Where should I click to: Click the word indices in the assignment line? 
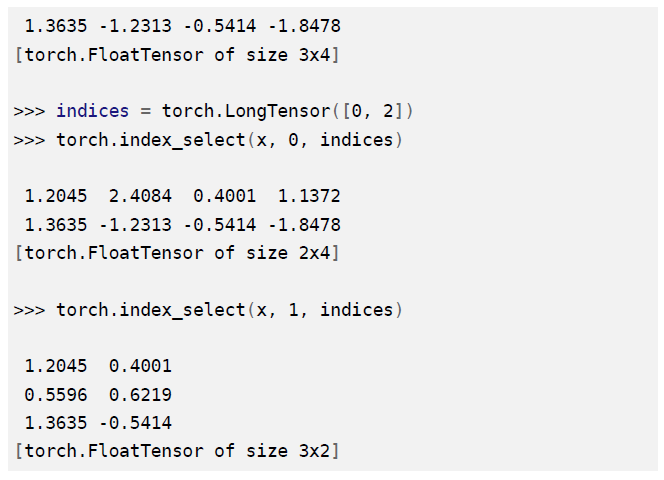click(92, 111)
